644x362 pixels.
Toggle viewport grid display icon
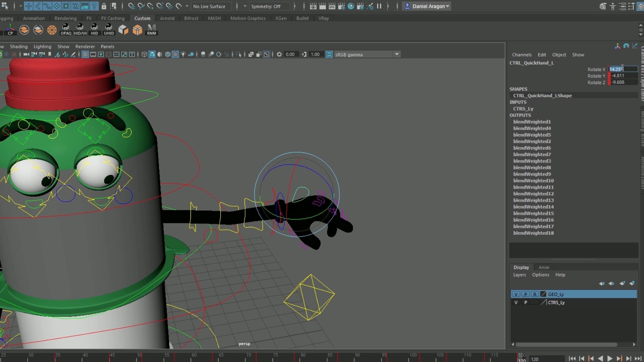click(85, 54)
